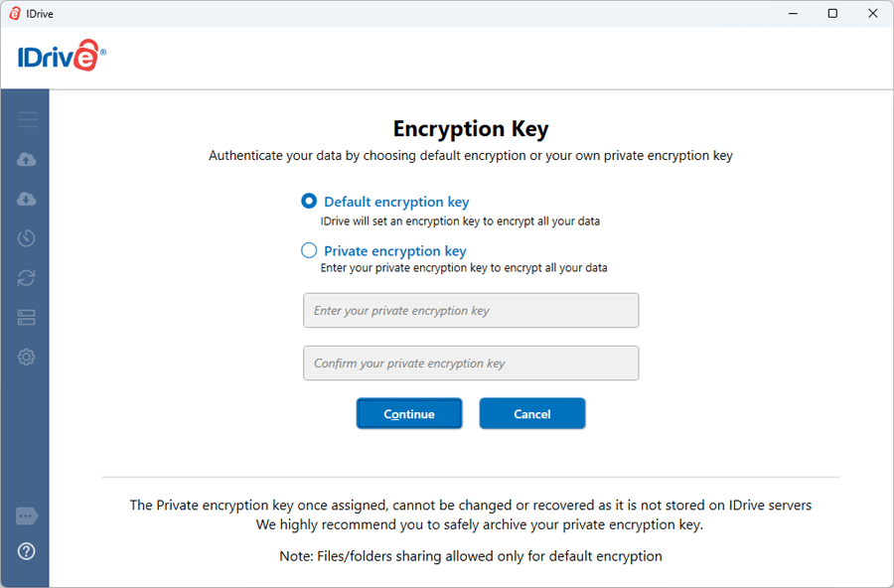The height and width of the screenshot is (588, 894).
Task: Open the cloud Backup section icon
Action: [27, 159]
